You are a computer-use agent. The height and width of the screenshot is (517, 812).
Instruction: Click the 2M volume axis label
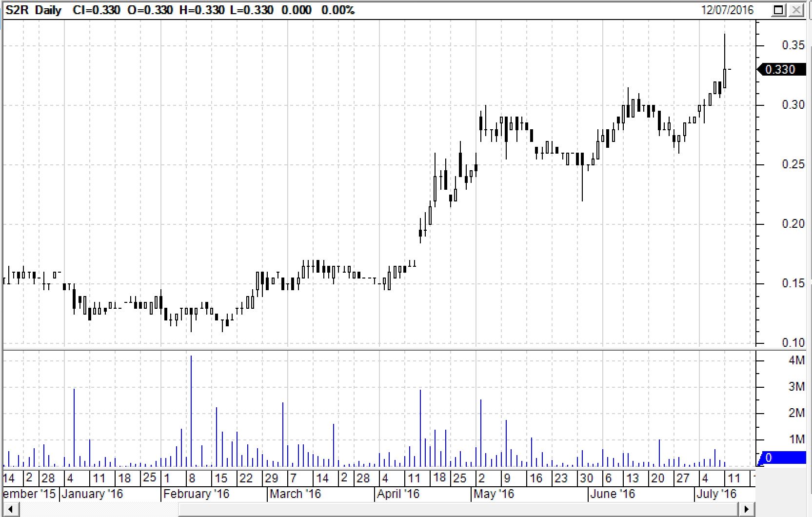pos(796,413)
